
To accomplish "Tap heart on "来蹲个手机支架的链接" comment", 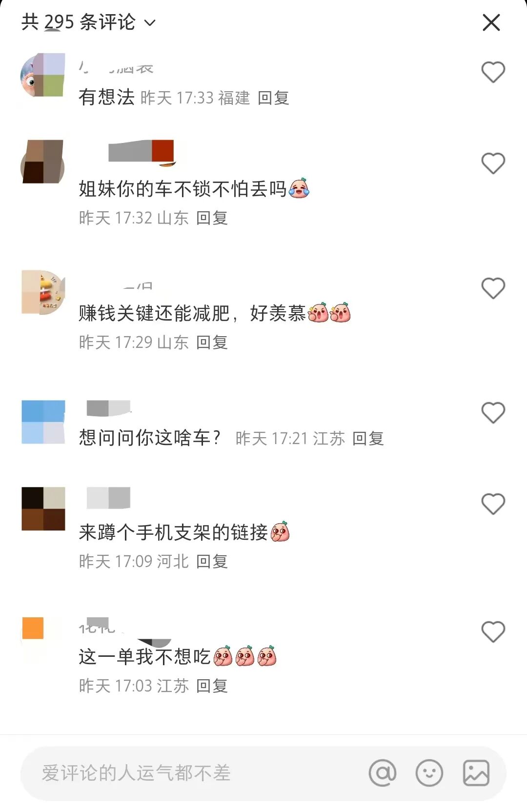I will (x=493, y=504).
